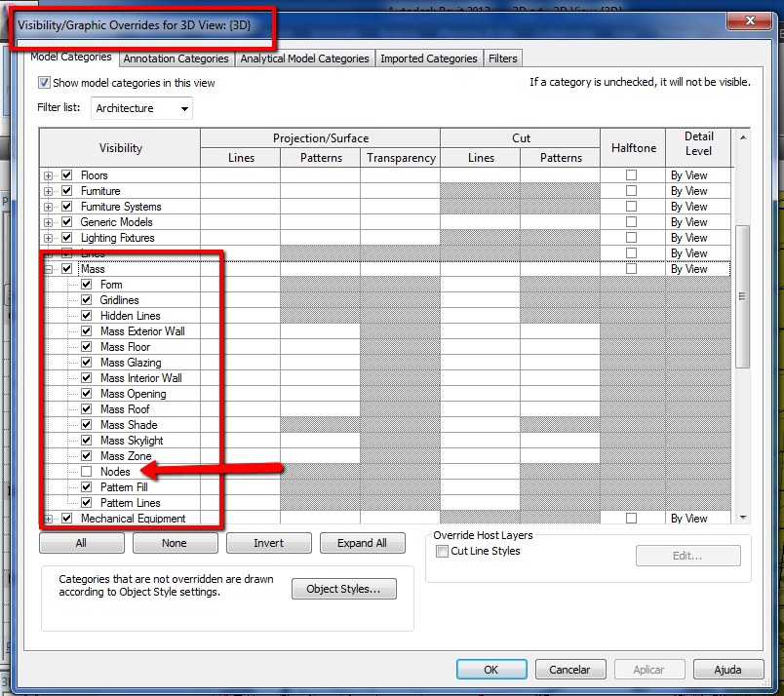Click the category list scrollbar thumb
The width and height of the screenshot is (784, 696).
point(743,296)
